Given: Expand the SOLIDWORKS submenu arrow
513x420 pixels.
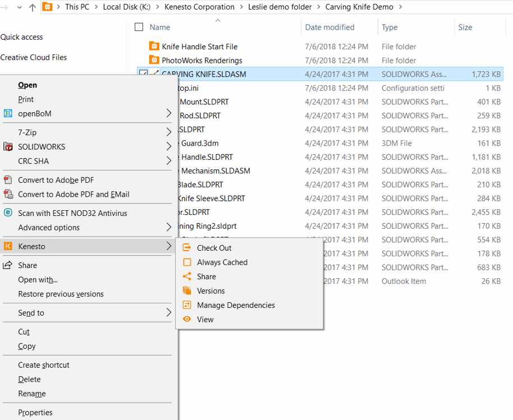Looking at the screenshot, I should 168,146.
